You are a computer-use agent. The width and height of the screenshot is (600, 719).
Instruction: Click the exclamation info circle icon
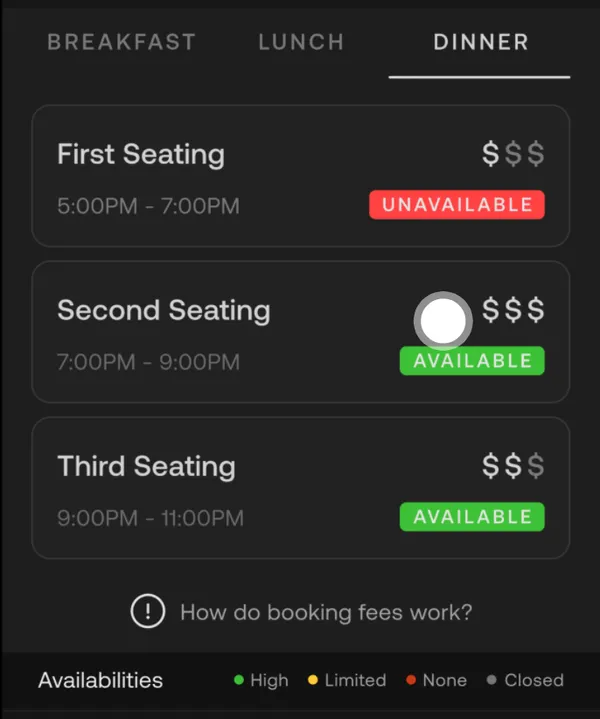click(x=148, y=611)
